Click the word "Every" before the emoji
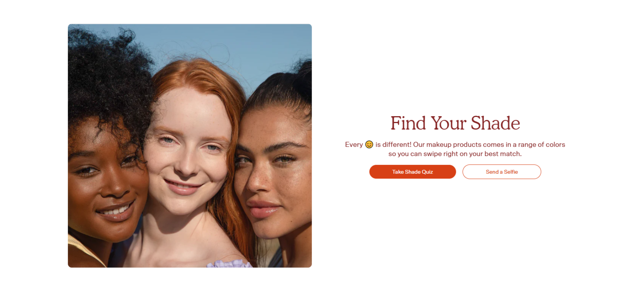Viewport: 644px width, 286px height. click(354, 144)
